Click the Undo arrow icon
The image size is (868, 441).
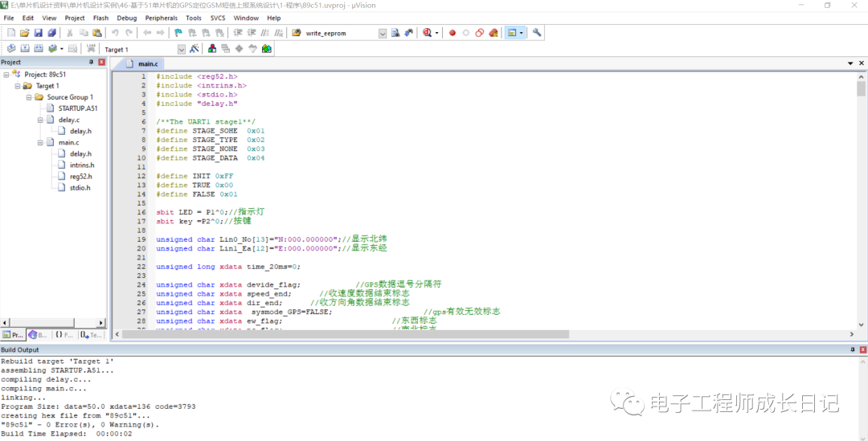tap(116, 33)
